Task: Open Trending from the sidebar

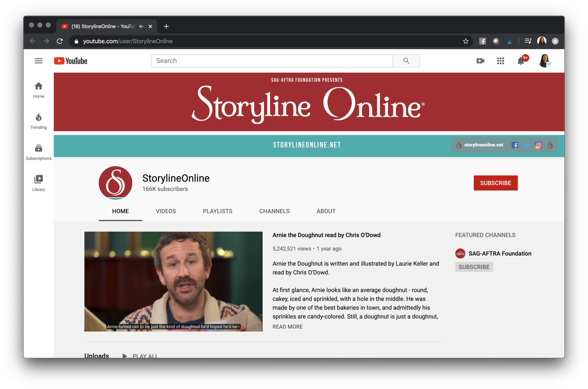Action: pos(38,121)
